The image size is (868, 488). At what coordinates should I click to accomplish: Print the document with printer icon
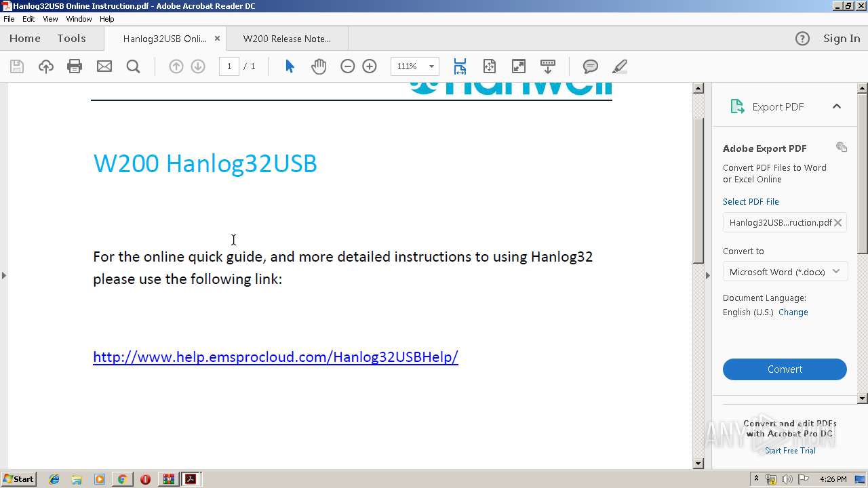(75, 66)
